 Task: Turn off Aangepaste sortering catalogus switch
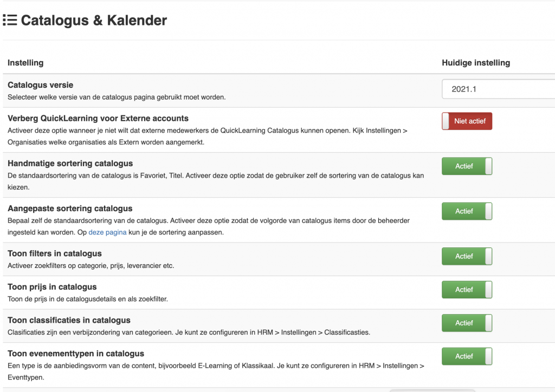pyautogui.click(x=467, y=211)
